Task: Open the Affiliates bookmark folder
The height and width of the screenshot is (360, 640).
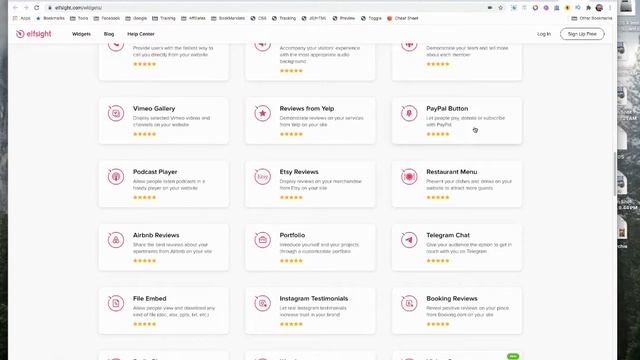Action: 193,18
